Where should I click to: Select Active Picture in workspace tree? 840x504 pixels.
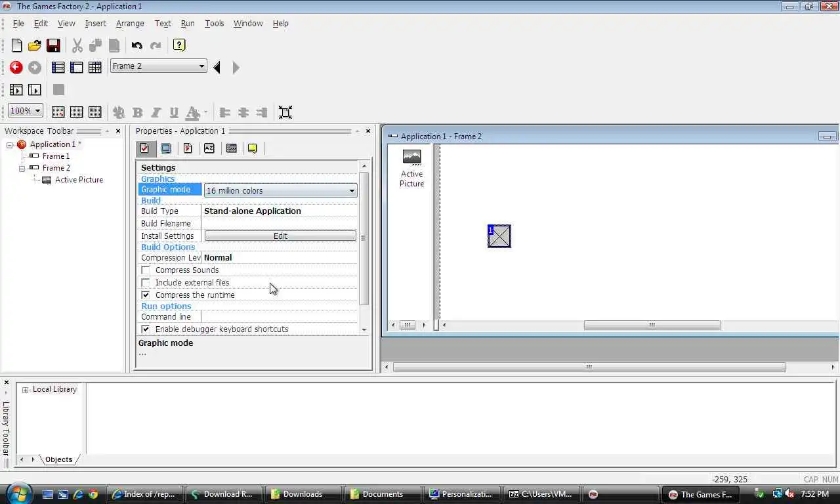pyautogui.click(x=79, y=180)
